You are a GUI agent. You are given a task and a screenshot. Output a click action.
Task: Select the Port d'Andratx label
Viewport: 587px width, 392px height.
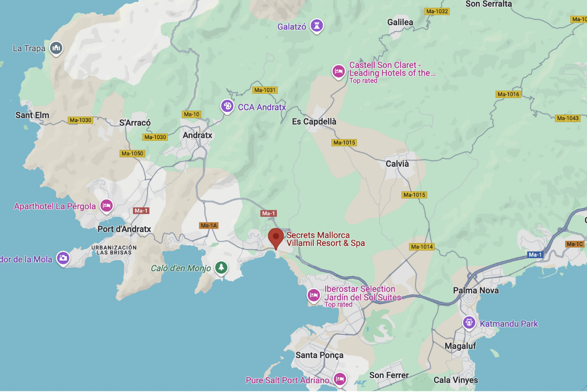pyautogui.click(x=124, y=229)
